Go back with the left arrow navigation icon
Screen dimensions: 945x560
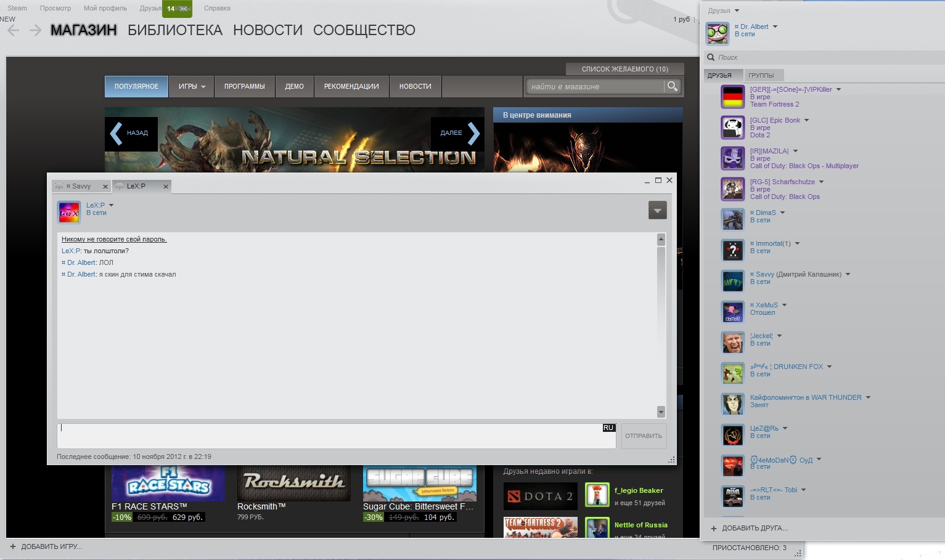(14, 30)
